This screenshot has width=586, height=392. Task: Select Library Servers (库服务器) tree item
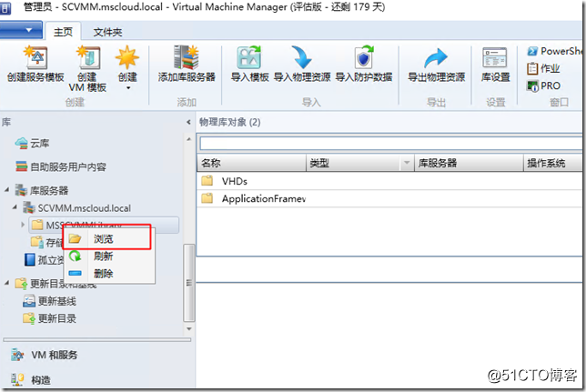pos(42,190)
